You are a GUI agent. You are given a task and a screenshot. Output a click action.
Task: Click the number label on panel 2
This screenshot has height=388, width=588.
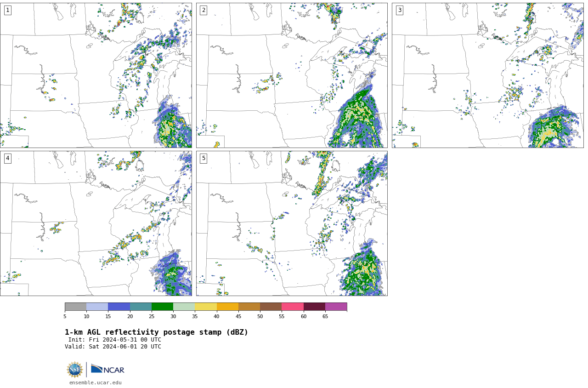[x=204, y=10]
